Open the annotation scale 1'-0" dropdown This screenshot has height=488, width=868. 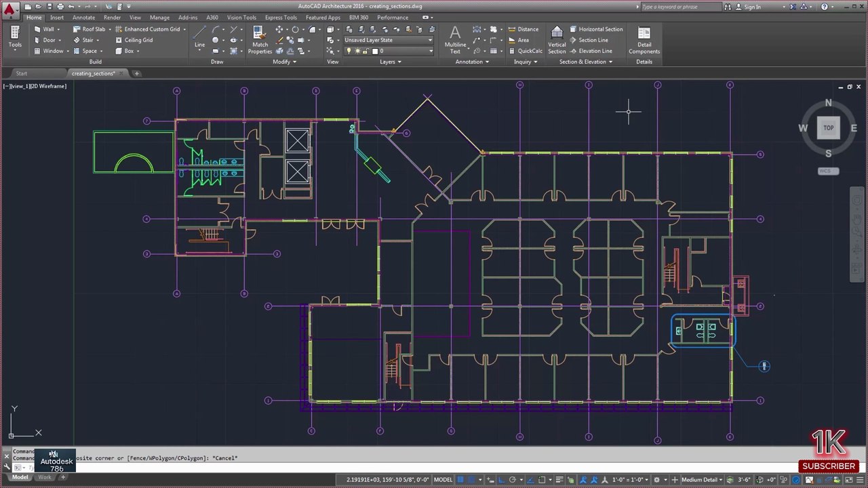point(631,480)
